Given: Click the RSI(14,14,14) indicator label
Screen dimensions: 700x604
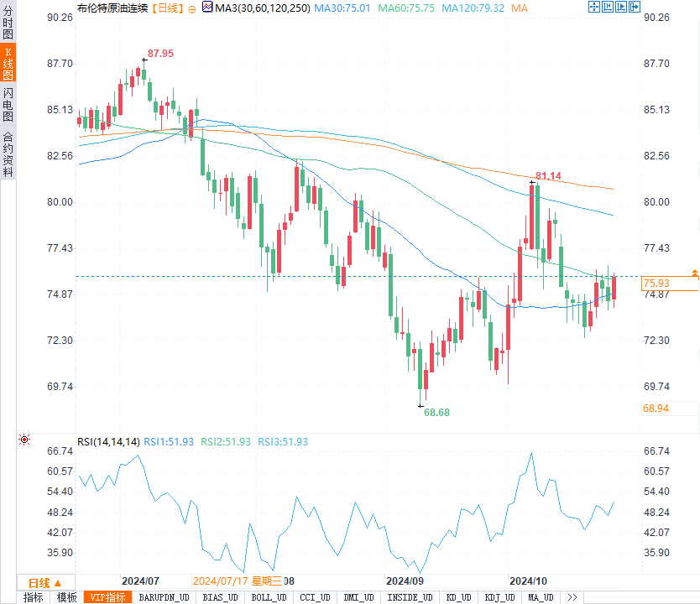Looking at the screenshot, I should tap(108, 442).
